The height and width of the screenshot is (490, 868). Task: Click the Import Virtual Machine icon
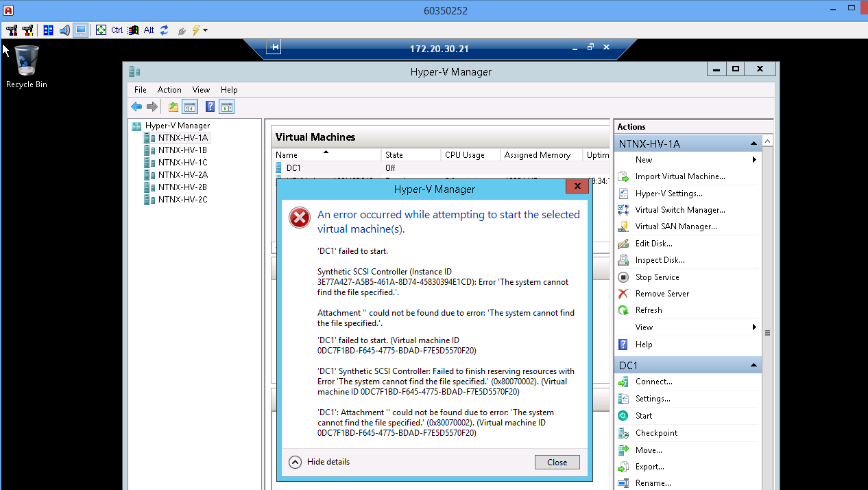[x=623, y=176]
